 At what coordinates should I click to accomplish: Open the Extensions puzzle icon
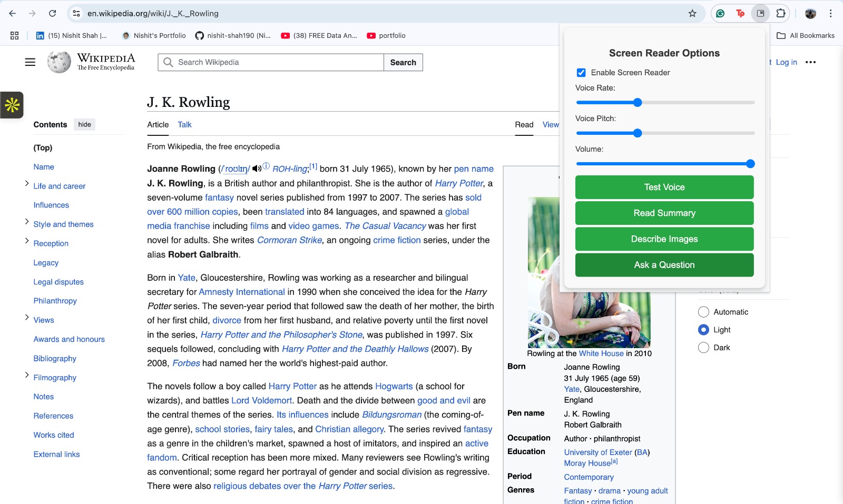click(780, 13)
